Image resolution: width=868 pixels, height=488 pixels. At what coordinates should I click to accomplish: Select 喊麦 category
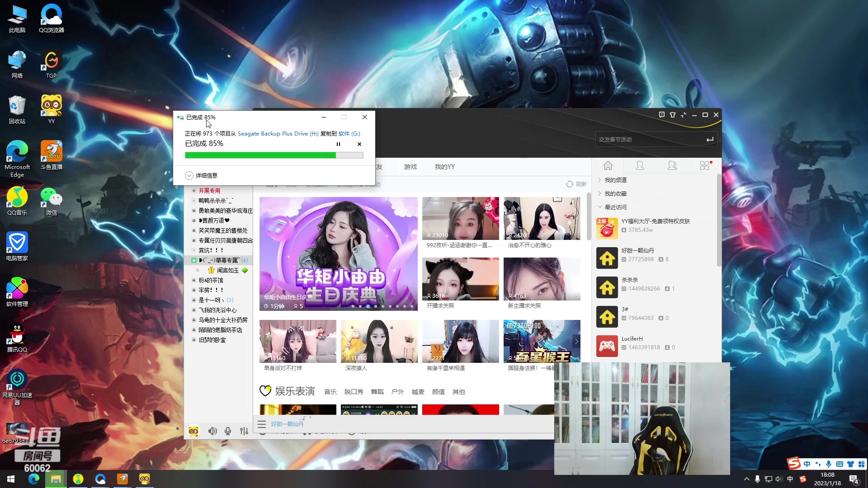pos(418,392)
